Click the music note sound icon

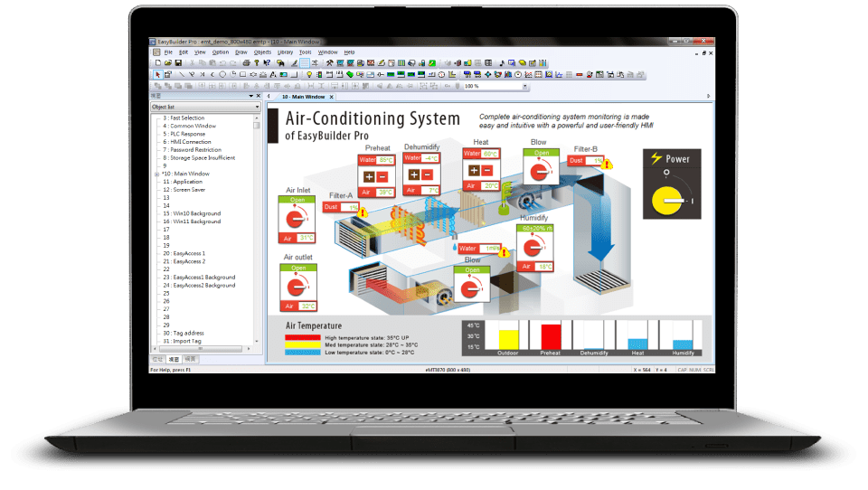coord(502,62)
